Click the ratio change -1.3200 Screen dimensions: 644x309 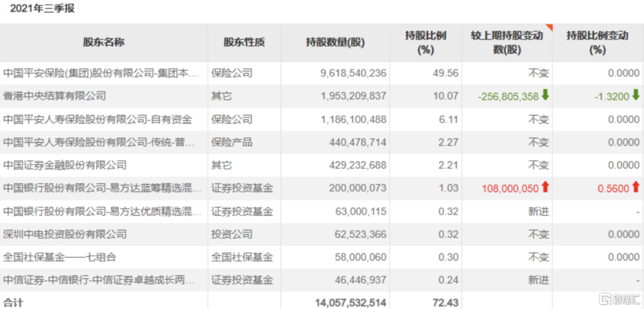pyautogui.click(x=611, y=97)
